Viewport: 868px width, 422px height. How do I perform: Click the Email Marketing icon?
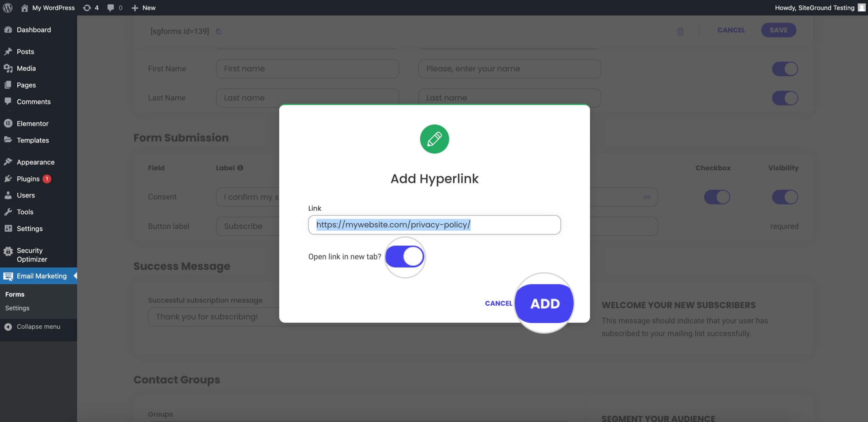[x=8, y=276]
